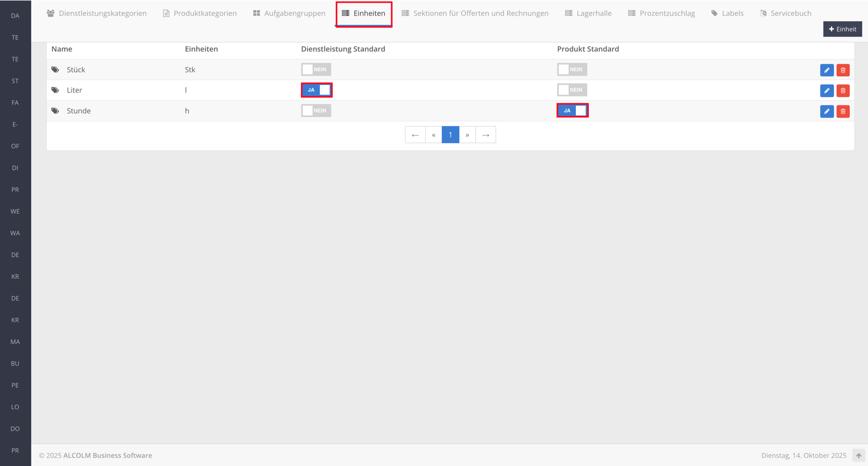Click the tag icon beside Stück
The width and height of the screenshot is (868, 466).
click(x=55, y=69)
